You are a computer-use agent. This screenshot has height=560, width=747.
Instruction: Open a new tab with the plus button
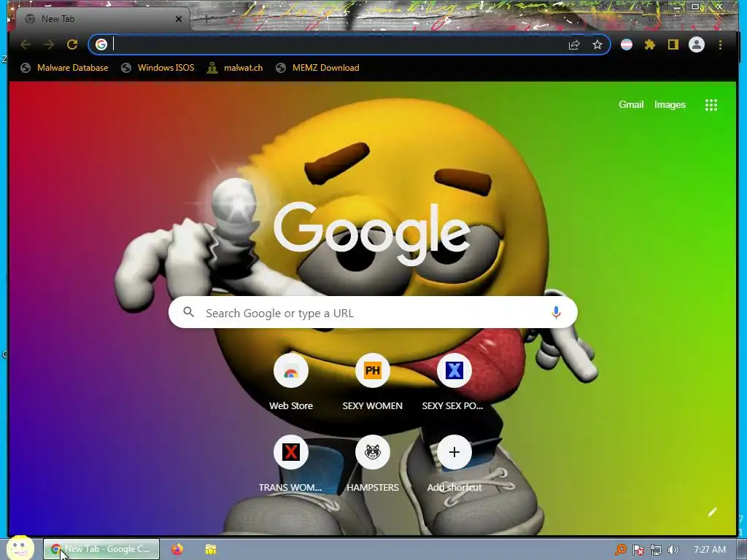tap(206, 19)
